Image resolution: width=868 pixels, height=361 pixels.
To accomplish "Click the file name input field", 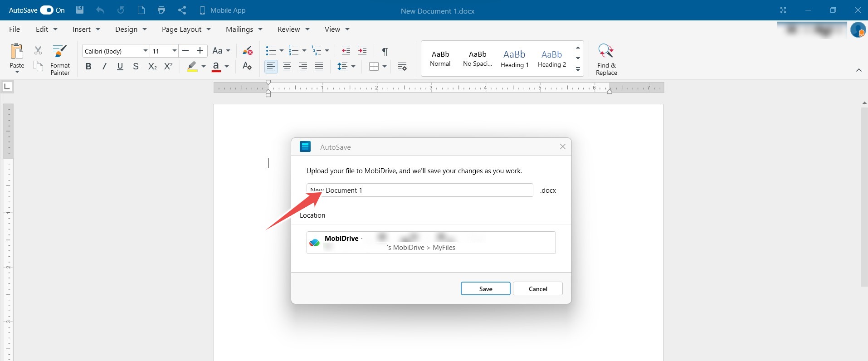I will click(419, 190).
